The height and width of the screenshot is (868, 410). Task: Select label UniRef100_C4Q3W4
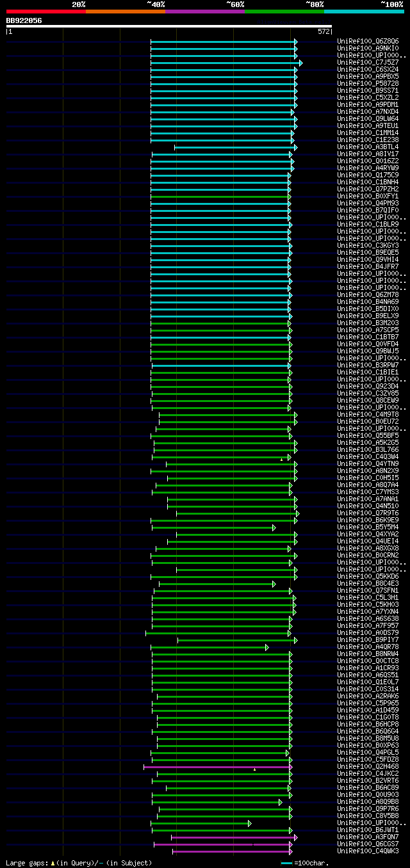pos(368,457)
